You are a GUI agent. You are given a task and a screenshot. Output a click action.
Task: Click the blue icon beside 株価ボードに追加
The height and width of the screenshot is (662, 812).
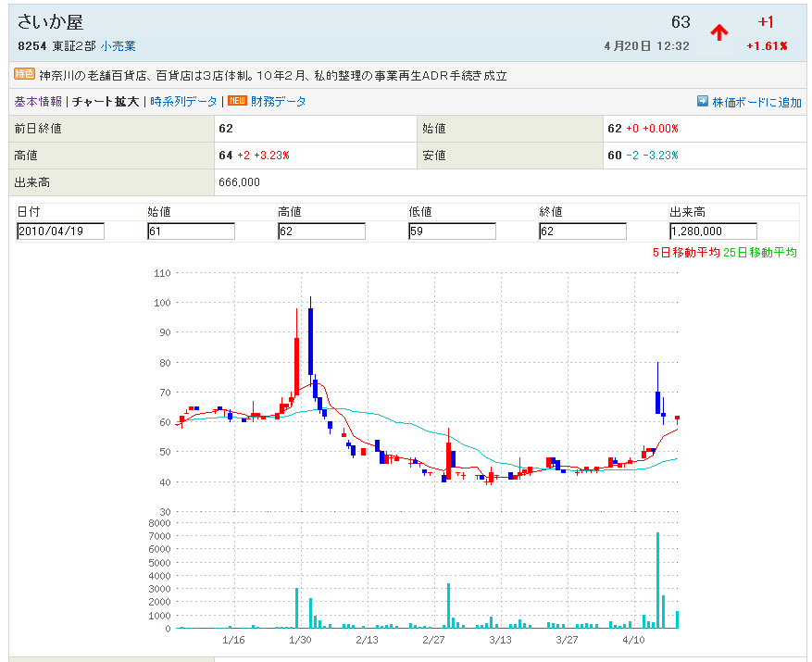703,102
